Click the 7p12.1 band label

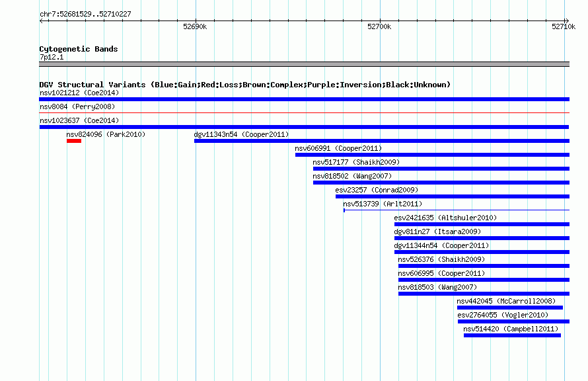(x=52, y=57)
